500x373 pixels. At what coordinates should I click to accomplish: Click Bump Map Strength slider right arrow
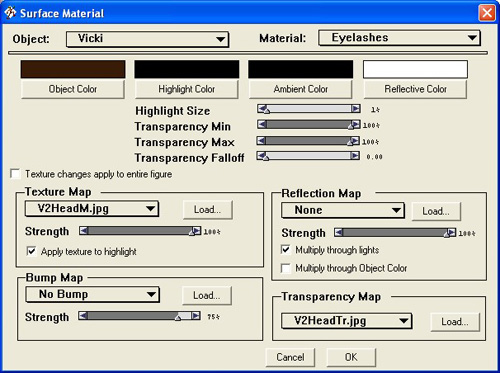[x=196, y=315]
